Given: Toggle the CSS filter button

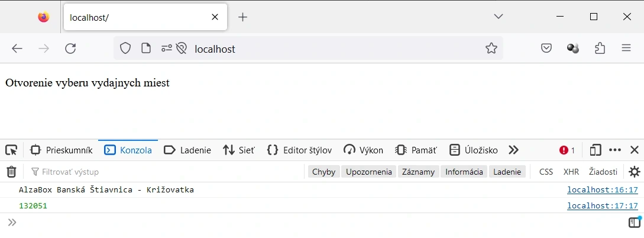Looking at the screenshot, I should [x=546, y=172].
